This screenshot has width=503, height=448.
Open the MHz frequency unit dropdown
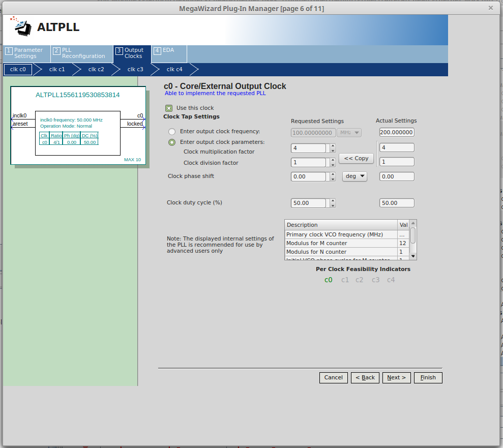(349, 133)
